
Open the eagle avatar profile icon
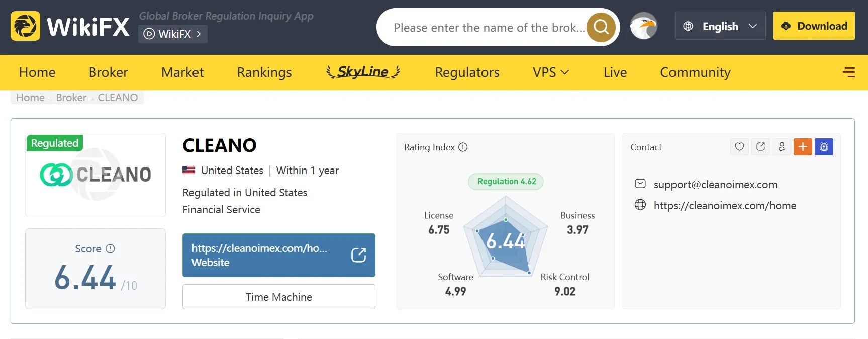(643, 26)
